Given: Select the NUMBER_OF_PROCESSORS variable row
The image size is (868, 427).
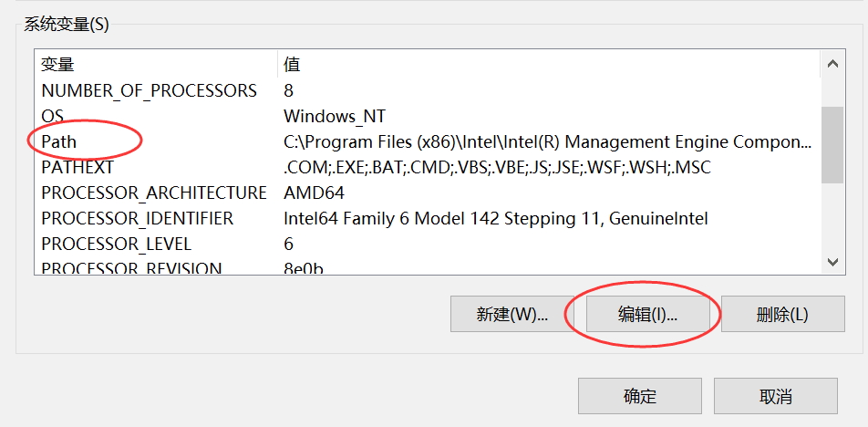Looking at the screenshot, I should click(x=149, y=91).
